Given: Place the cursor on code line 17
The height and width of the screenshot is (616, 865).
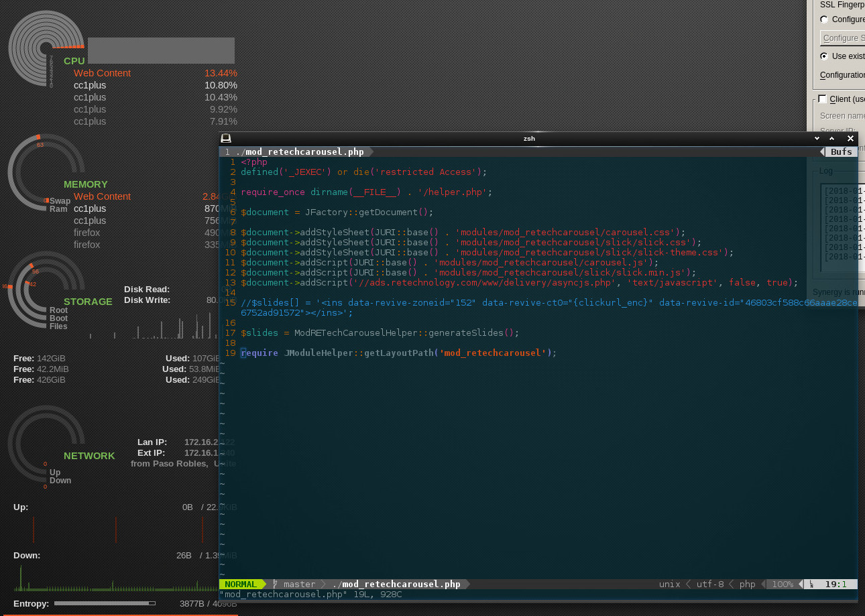Looking at the screenshot, I should click(x=380, y=332).
